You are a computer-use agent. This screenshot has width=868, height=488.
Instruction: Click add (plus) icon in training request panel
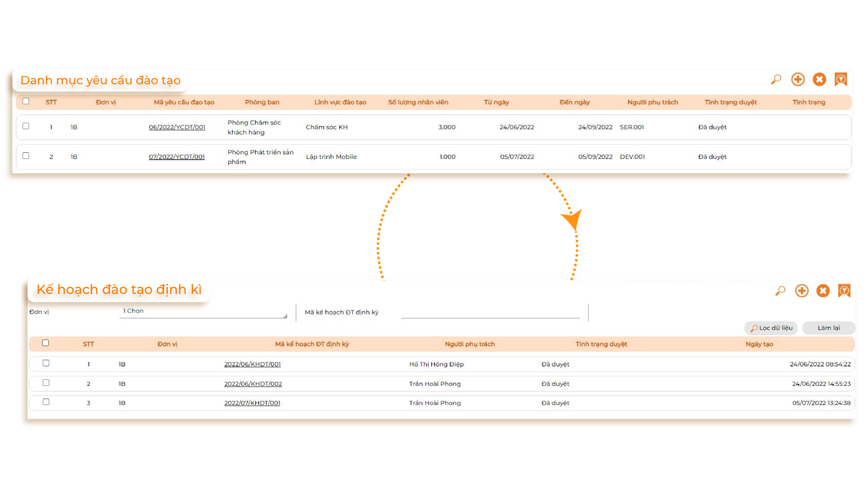tap(797, 80)
